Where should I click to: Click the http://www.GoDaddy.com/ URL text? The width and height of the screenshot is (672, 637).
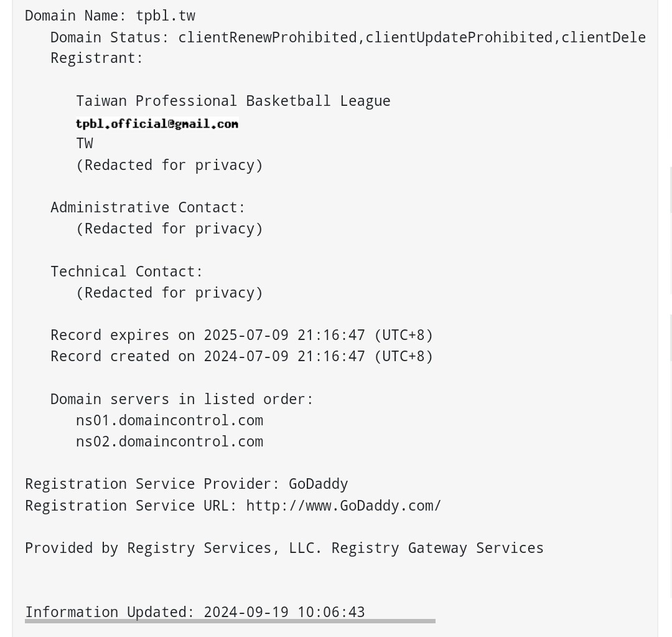[x=343, y=505]
